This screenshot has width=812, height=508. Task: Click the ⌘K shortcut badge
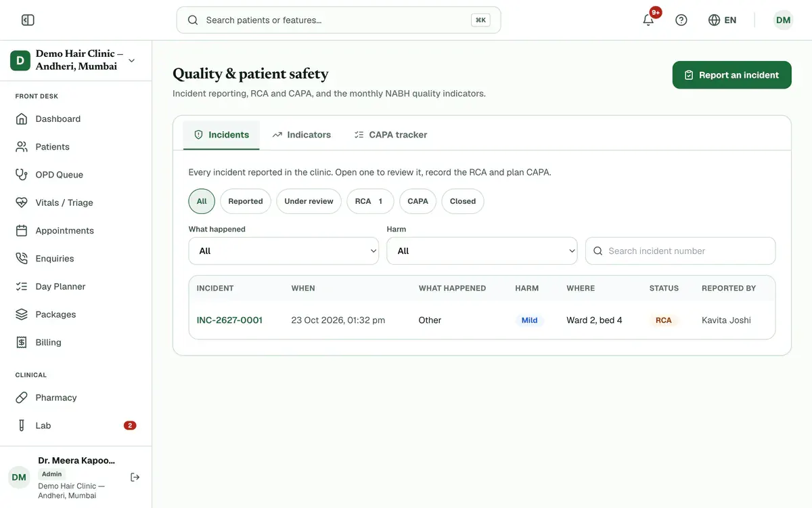(x=480, y=20)
